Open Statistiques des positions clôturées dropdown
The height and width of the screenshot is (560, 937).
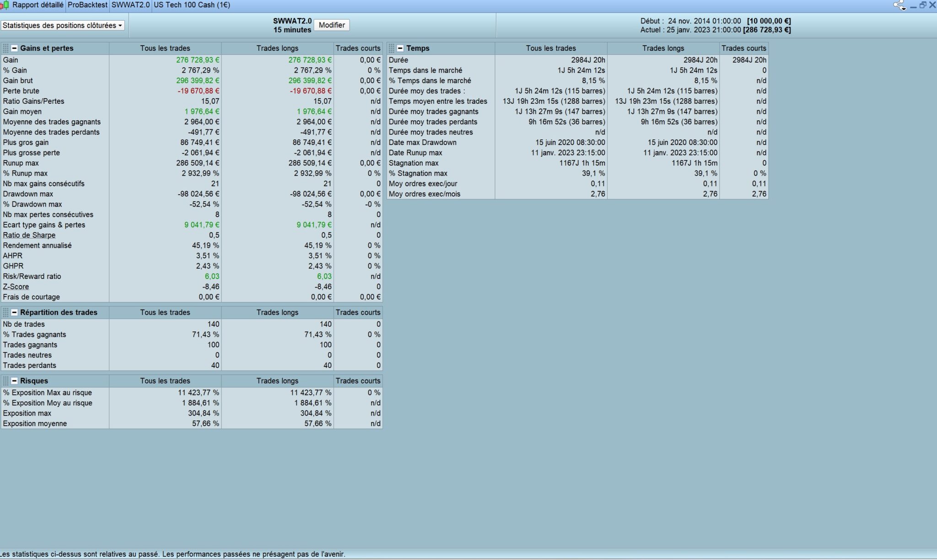[63, 26]
